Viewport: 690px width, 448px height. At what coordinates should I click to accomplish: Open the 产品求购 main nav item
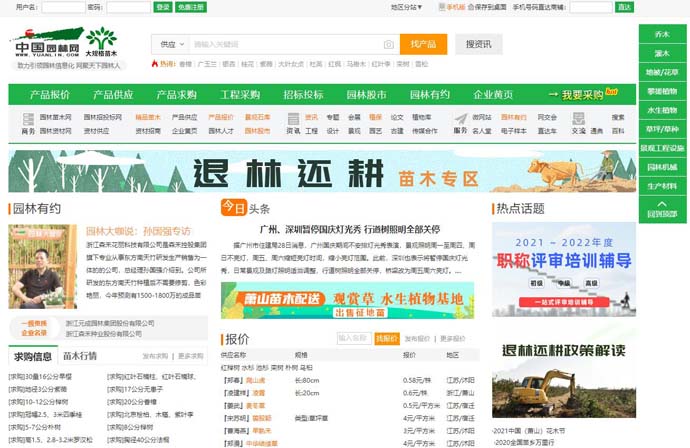coord(176,95)
